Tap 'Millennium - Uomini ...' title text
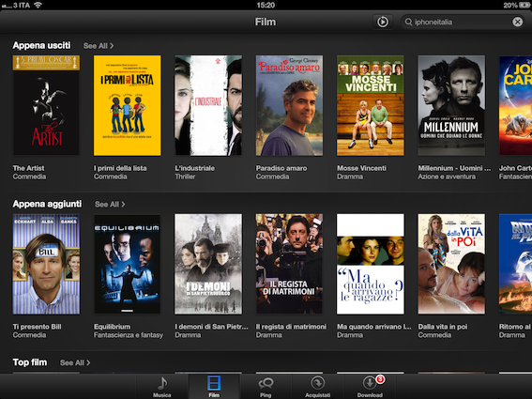This screenshot has height=399, width=532. (x=454, y=168)
